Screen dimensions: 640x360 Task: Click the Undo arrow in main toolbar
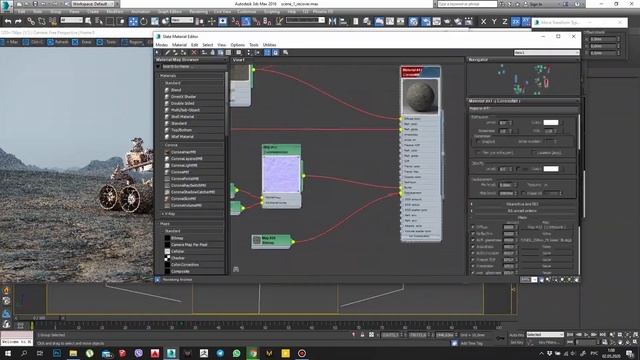click(8, 21)
